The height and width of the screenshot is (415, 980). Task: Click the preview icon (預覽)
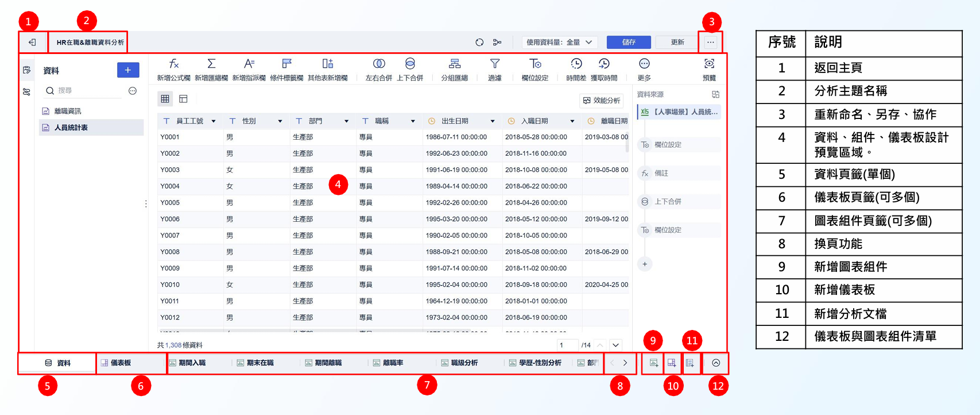click(x=710, y=70)
